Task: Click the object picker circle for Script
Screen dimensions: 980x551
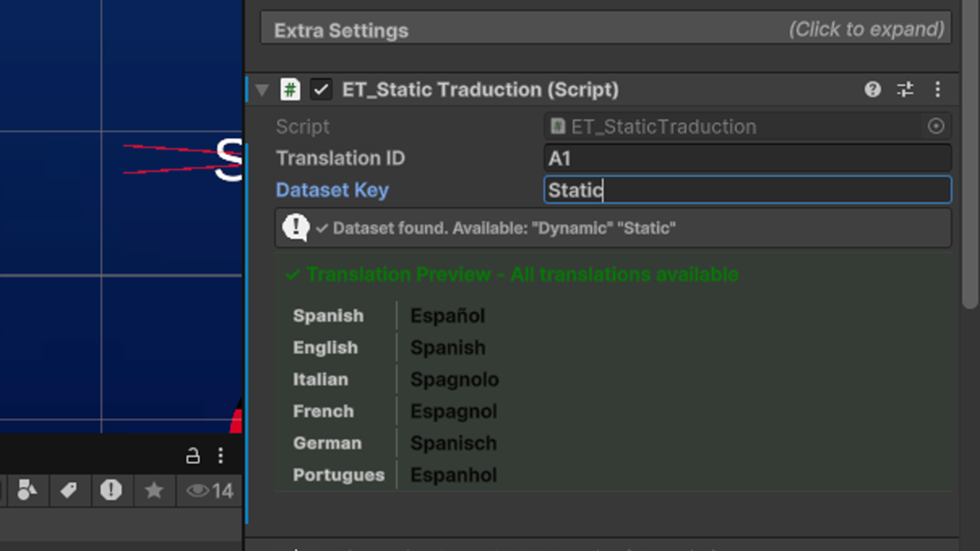Action: [x=936, y=126]
